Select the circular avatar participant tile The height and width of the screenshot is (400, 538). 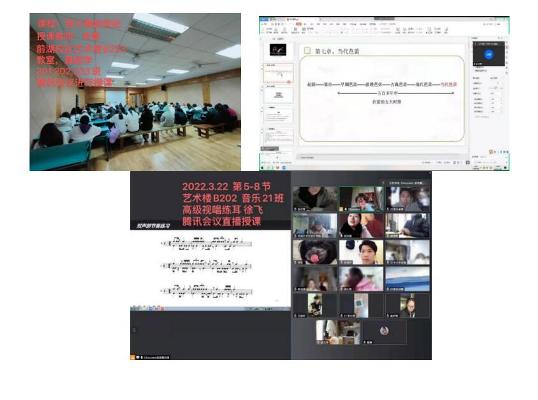384,331
